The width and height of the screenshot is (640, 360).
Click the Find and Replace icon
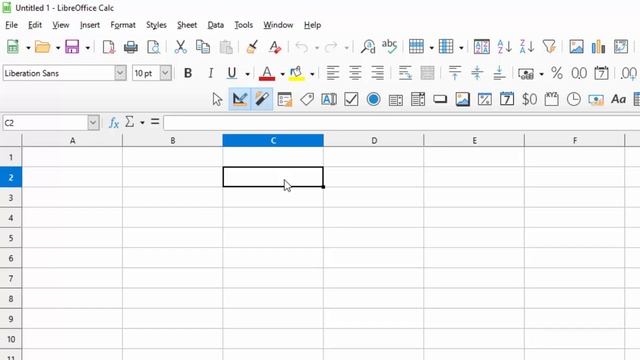coord(368,47)
